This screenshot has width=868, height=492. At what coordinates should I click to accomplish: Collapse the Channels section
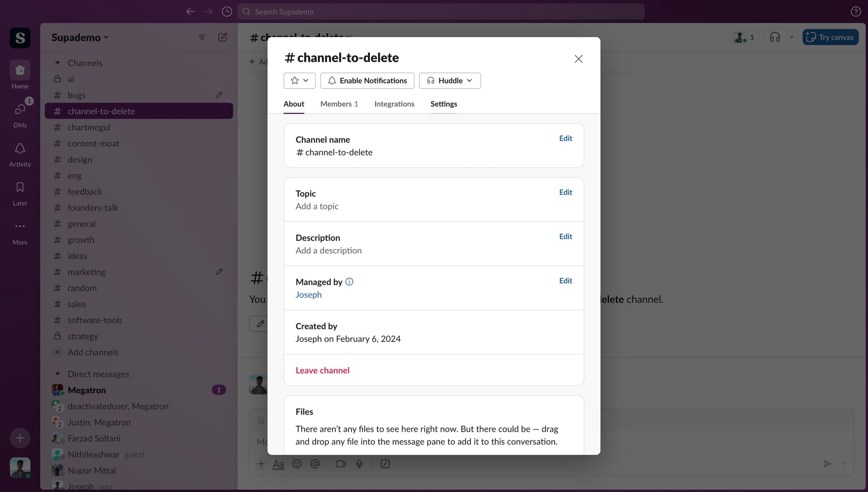click(58, 62)
